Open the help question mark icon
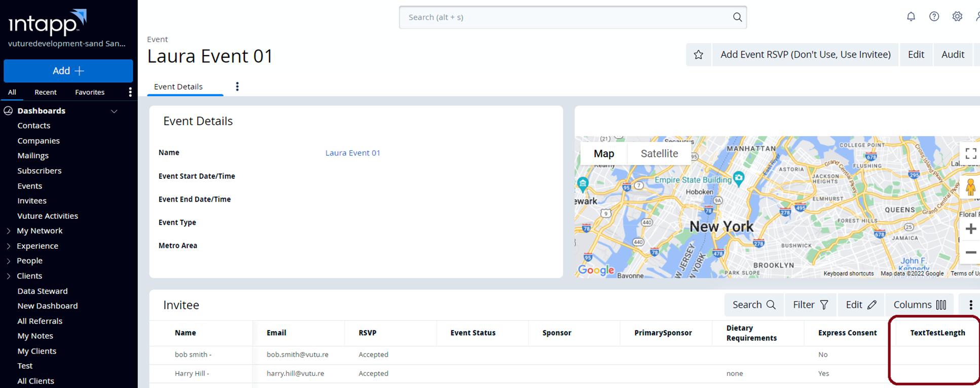The width and height of the screenshot is (980, 388). [x=934, y=17]
